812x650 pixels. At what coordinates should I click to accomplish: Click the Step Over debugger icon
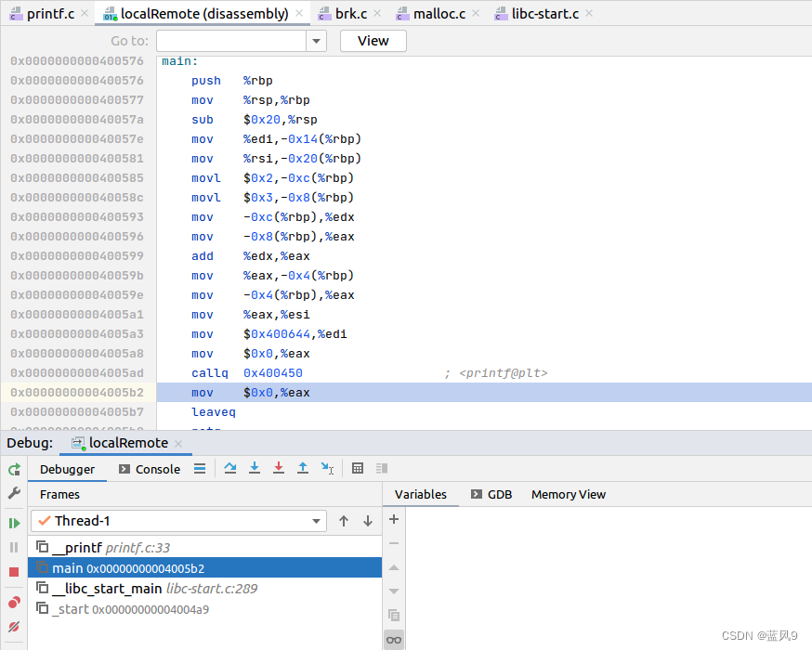(x=229, y=468)
